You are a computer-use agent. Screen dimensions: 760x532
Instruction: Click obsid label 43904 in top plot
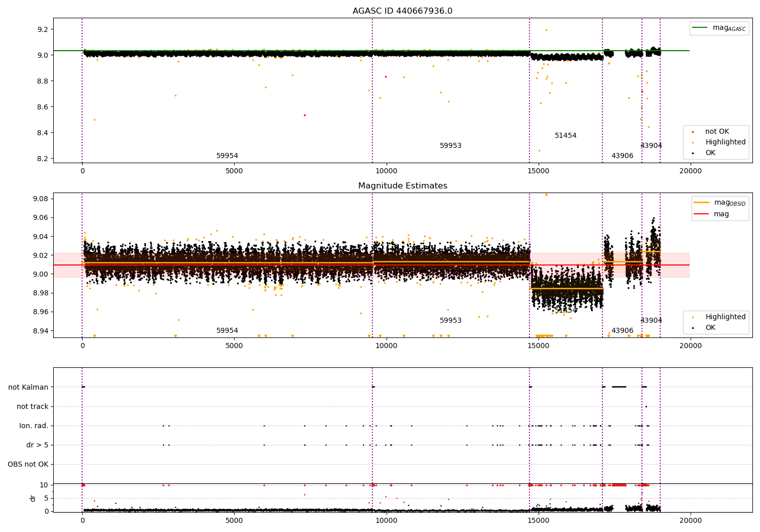click(x=651, y=146)
